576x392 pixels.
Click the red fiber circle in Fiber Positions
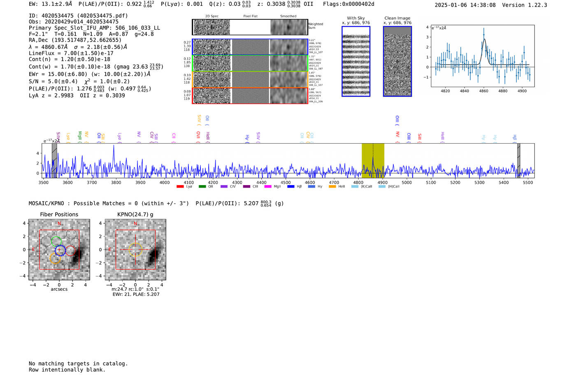(70, 251)
